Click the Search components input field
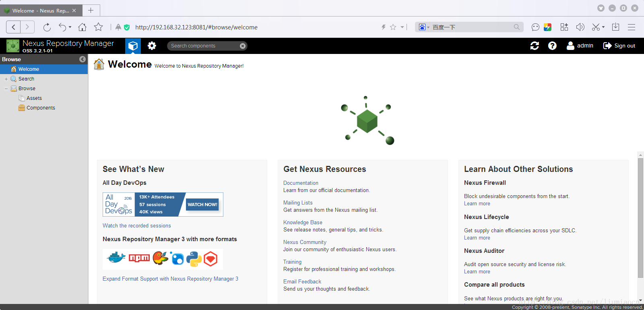This screenshot has height=310, width=644. pos(203,46)
